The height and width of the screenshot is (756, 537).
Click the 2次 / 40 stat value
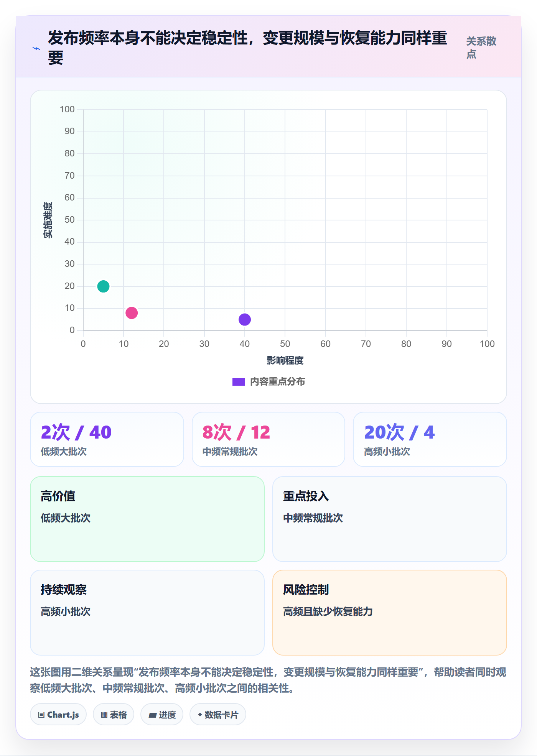coord(76,432)
